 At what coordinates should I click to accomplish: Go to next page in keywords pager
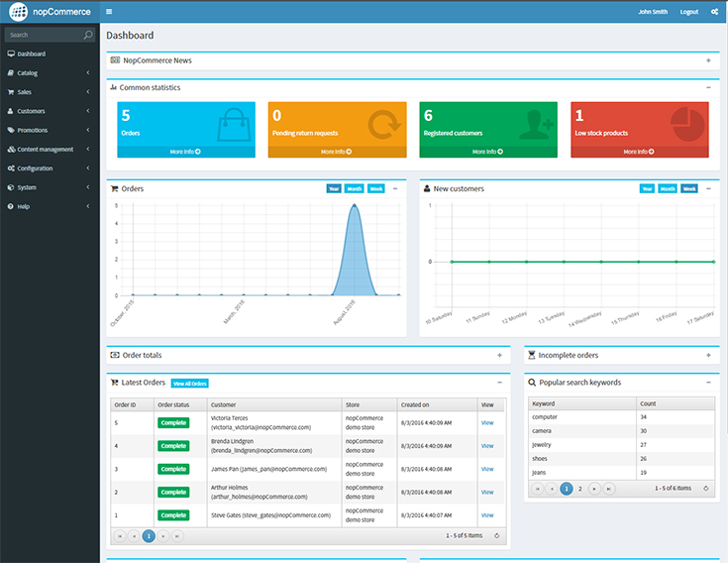(594, 489)
